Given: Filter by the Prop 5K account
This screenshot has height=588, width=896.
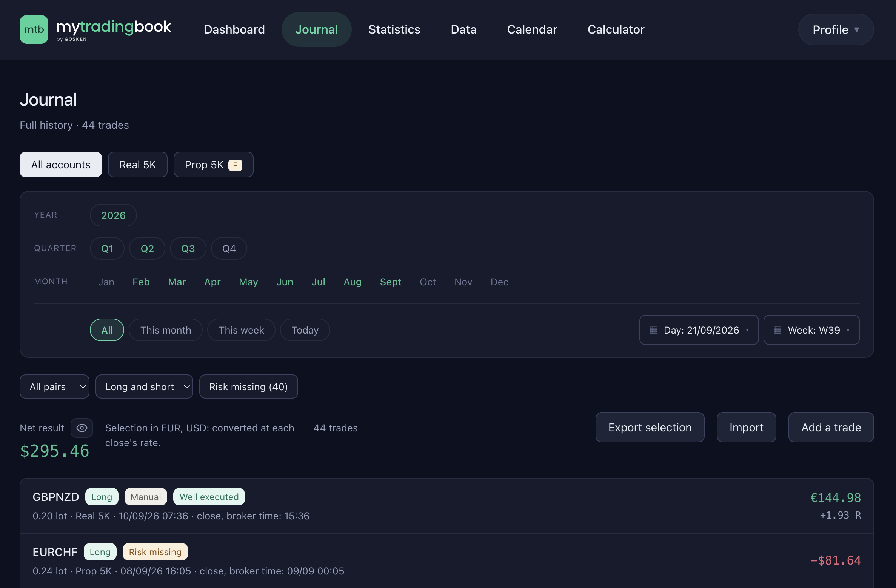Looking at the screenshot, I should (213, 165).
